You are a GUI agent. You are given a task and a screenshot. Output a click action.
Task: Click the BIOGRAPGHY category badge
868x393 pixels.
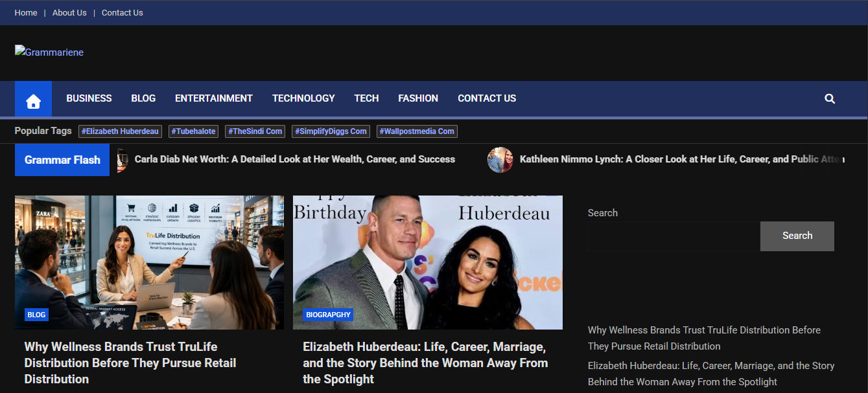pos(328,315)
